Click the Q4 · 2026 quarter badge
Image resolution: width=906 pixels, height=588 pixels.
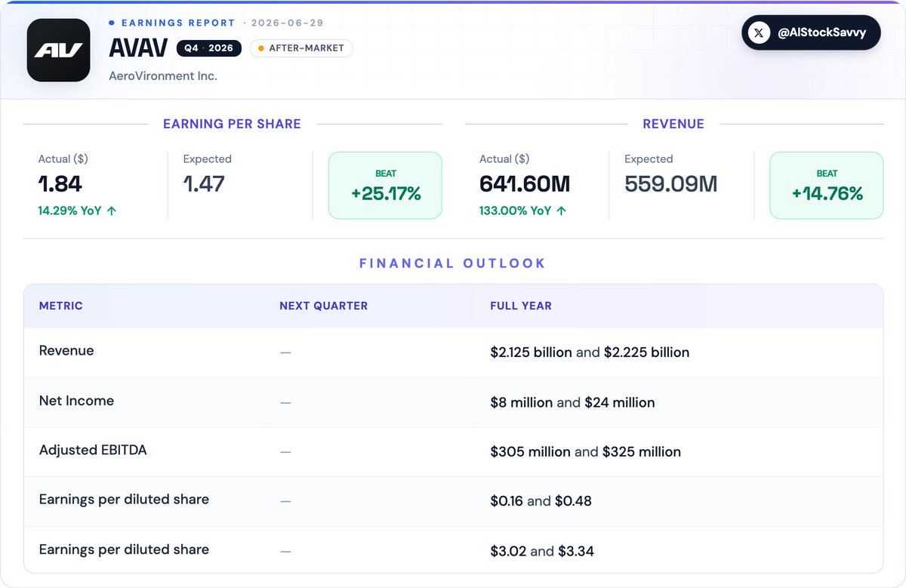209,48
